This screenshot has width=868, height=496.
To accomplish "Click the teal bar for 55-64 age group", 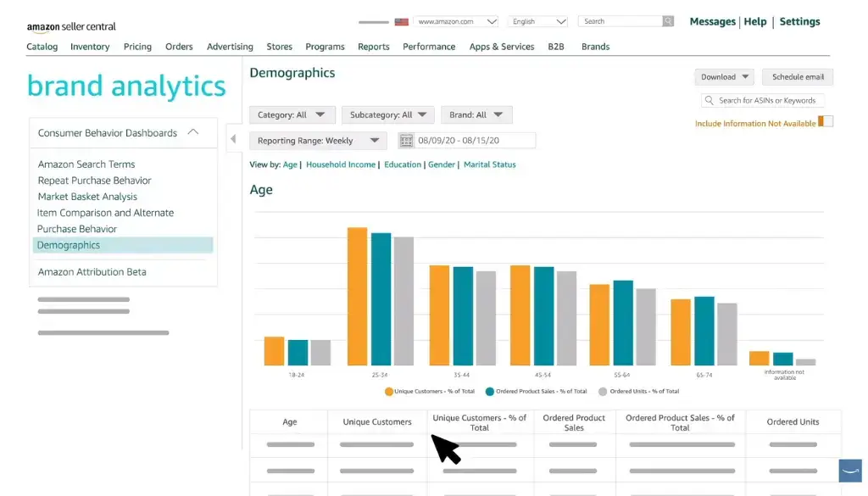I will [x=623, y=323].
